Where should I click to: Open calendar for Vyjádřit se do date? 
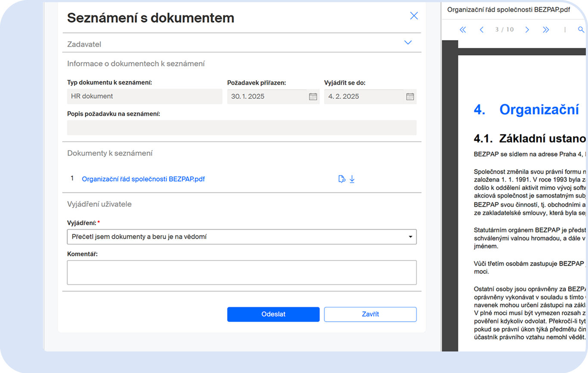click(410, 96)
